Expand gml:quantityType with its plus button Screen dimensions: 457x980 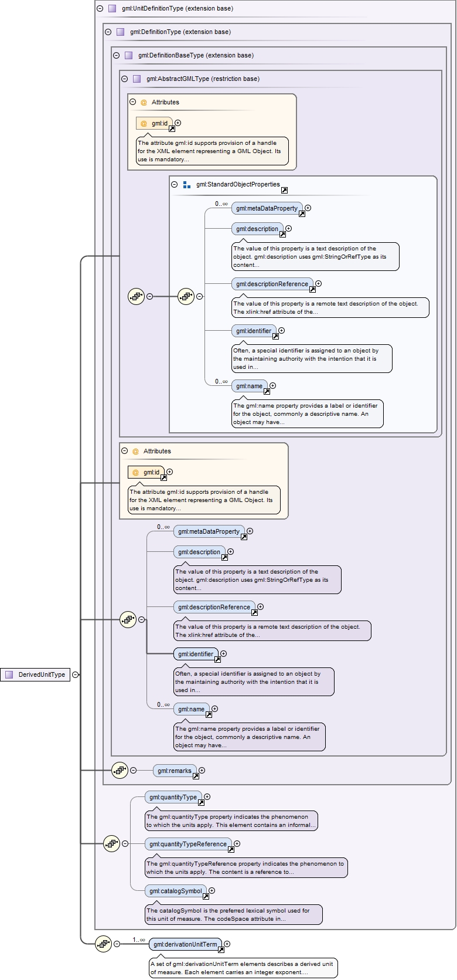[x=207, y=797]
